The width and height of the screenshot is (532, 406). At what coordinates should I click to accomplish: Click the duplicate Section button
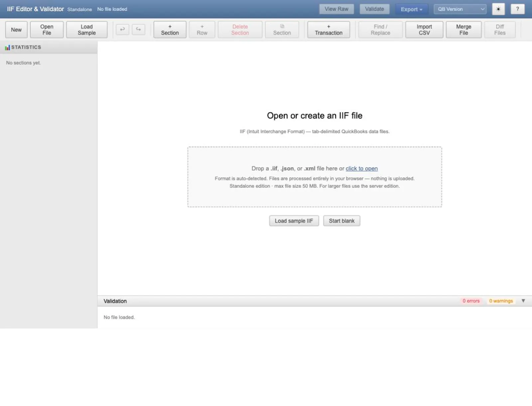(x=282, y=30)
